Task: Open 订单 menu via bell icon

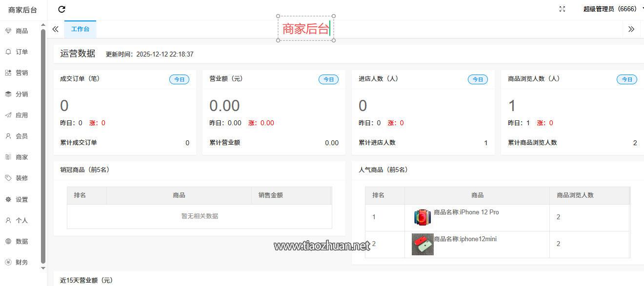Action: [x=8, y=52]
